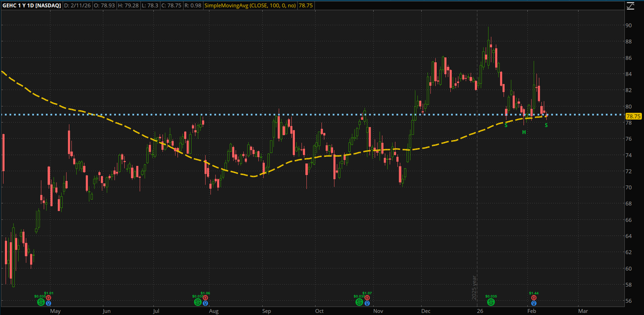The height and width of the screenshot is (315, 644).
Task: Click the $1.07 earnings event icon
Action: [x=366, y=297]
